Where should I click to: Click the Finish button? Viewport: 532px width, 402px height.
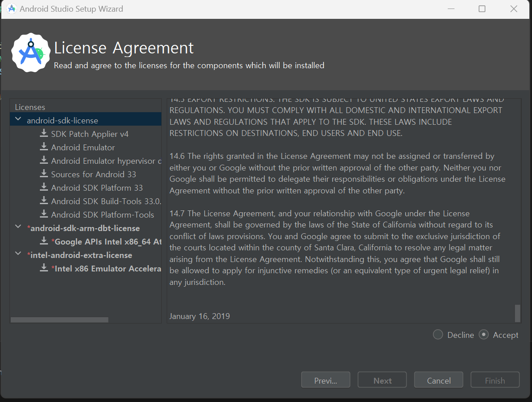[495, 380]
